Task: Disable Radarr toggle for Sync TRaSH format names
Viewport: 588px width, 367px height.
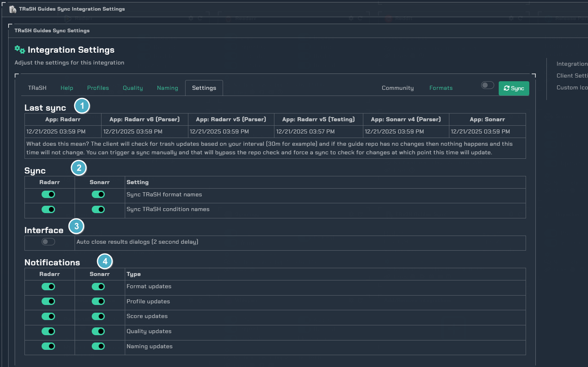Action: [x=48, y=194]
